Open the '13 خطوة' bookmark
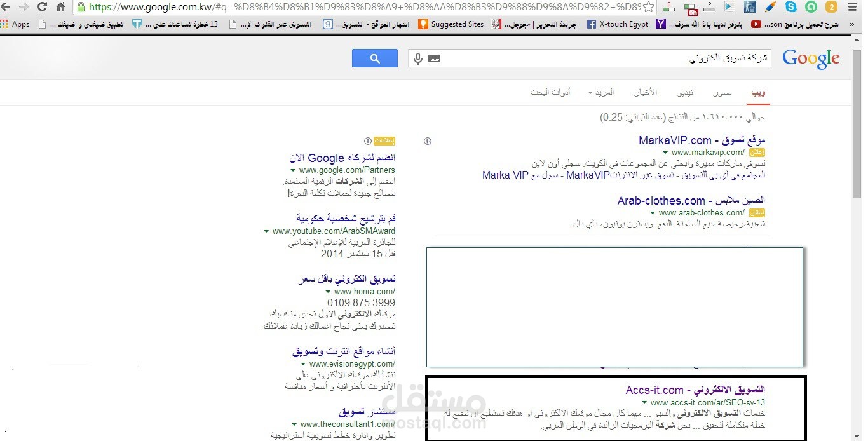868x441 pixels. click(175, 24)
